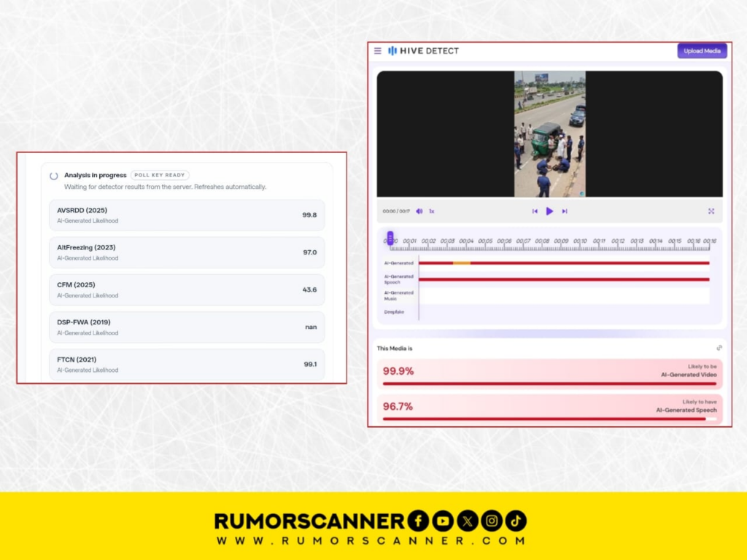The height and width of the screenshot is (560, 747).
Task: Open the Rumor Scanner Instagram icon
Action: point(492,521)
